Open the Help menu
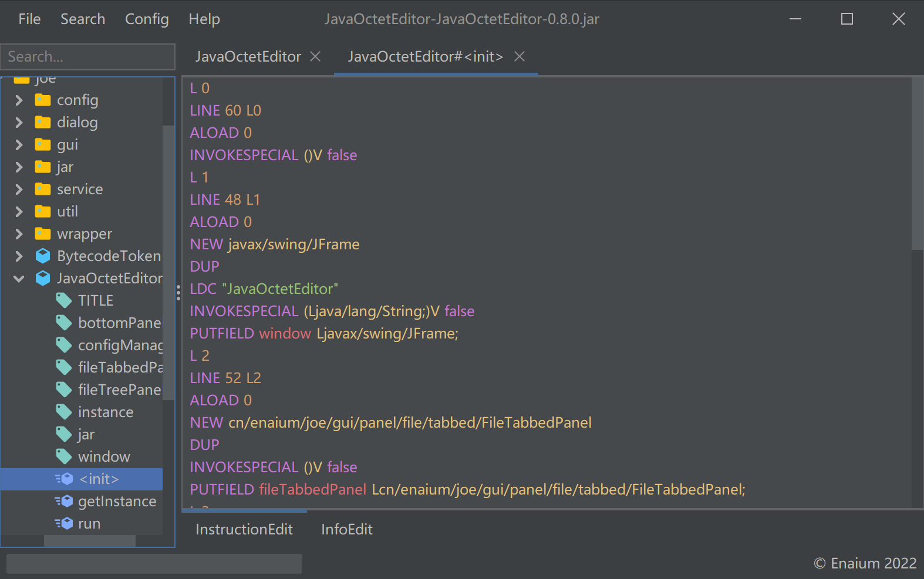This screenshot has height=579, width=924. pos(204,19)
